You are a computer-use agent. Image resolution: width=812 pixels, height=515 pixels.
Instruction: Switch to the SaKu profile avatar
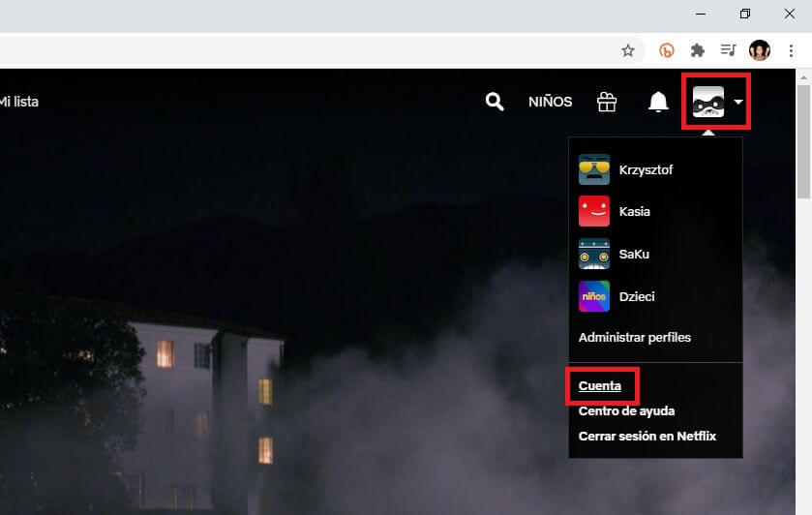click(594, 254)
